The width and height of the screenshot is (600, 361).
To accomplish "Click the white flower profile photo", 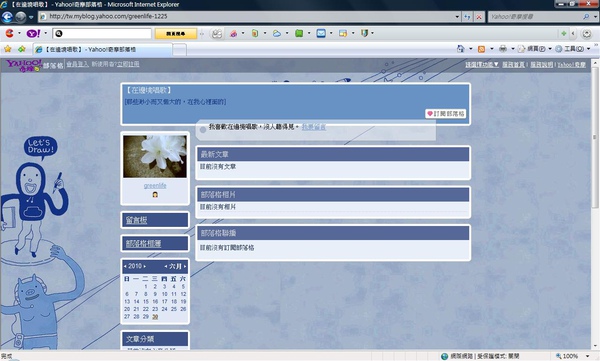I will click(x=155, y=156).
